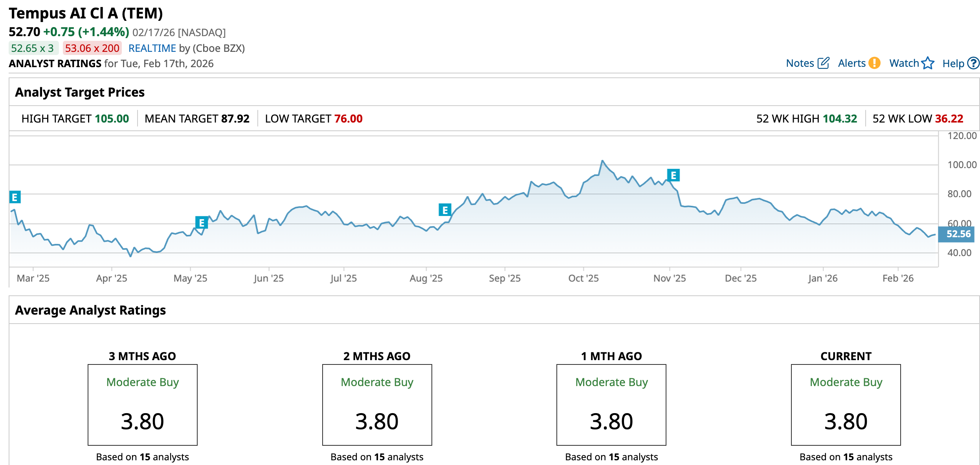This screenshot has height=465, width=980.
Task: Click the orange Alerts exclamation icon
Action: [x=874, y=63]
